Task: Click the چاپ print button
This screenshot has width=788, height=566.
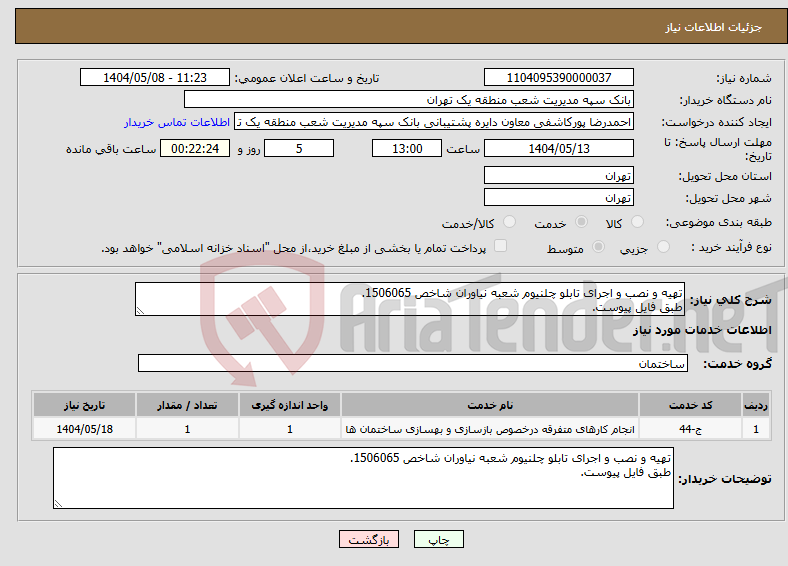Action: pyautogui.click(x=439, y=539)
